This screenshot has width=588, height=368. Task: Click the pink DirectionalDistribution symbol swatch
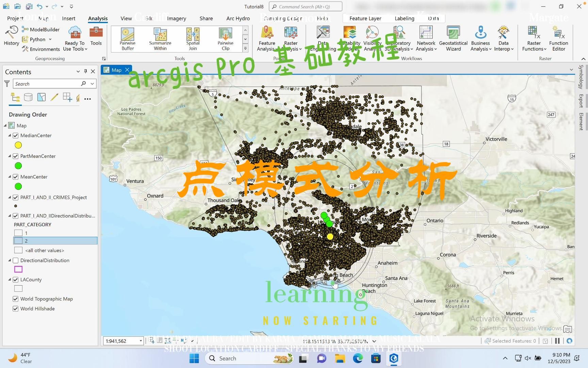pos(18,269)
